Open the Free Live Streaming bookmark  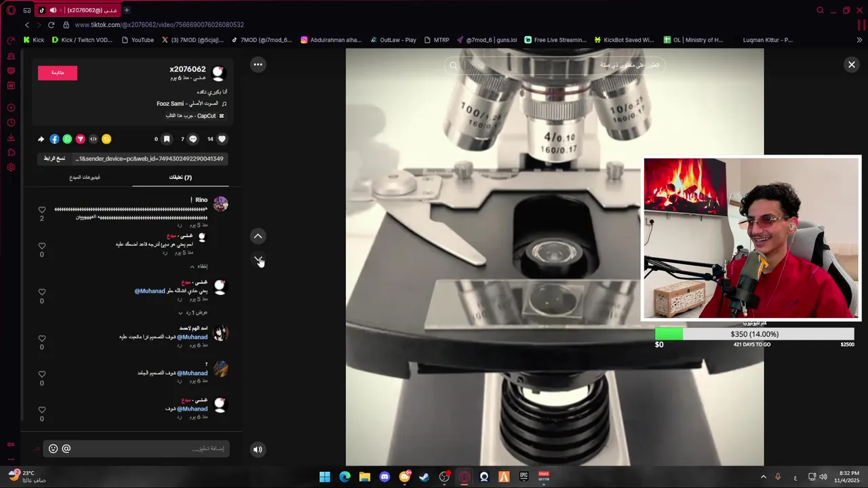[555, 40]
